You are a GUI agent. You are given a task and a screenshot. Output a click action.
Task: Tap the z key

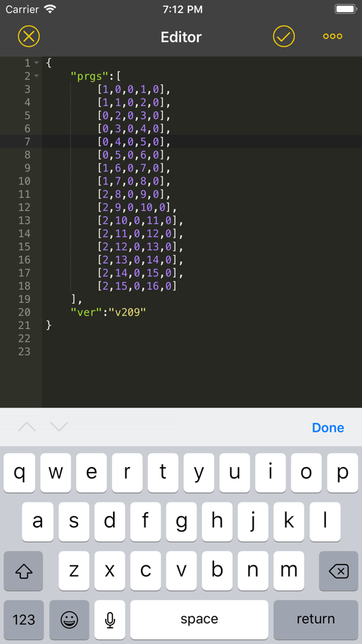(x=73, y=571)
